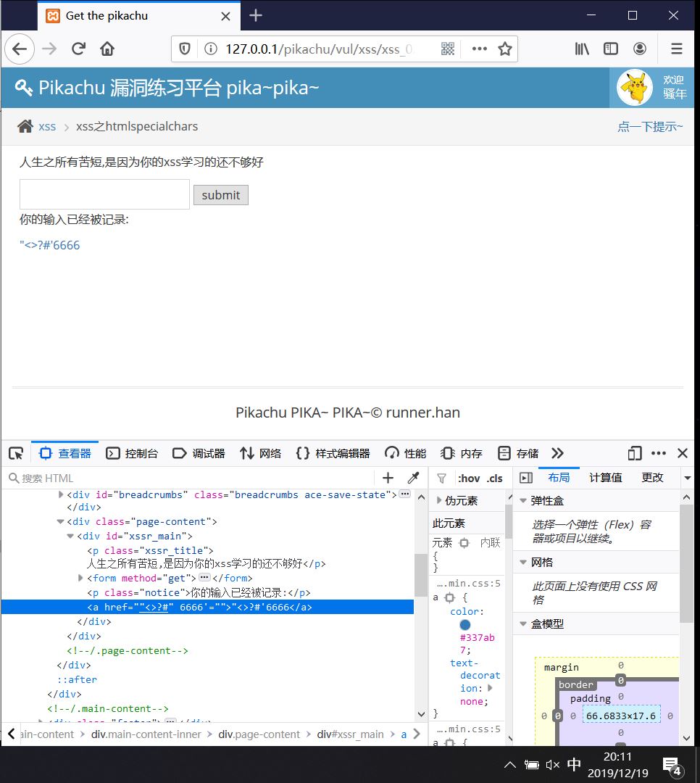Click the "<>?#'6666 output link
The height and width of the screenshot is (783, 700).
[49, 245]
